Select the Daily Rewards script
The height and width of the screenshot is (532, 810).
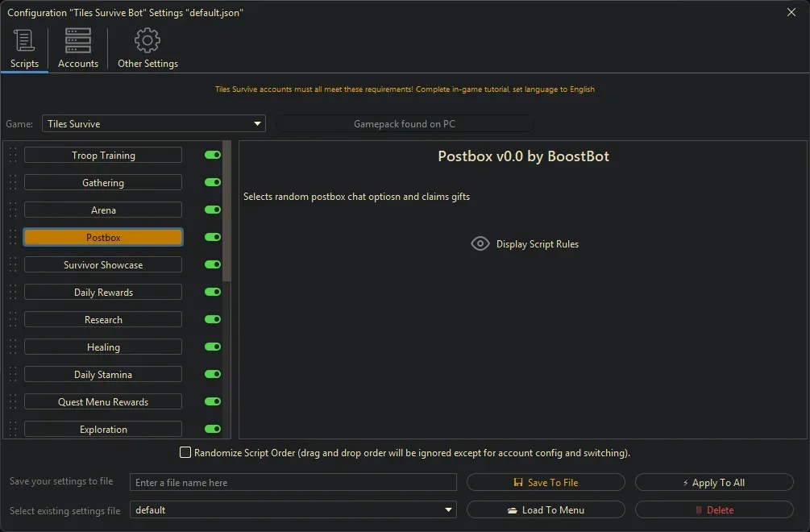pos(103,293)
